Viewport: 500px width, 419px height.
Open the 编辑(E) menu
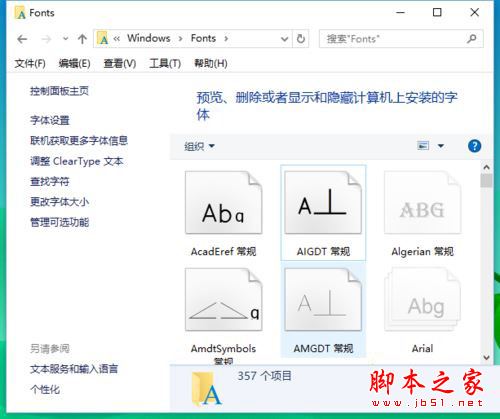pos(74,63)
